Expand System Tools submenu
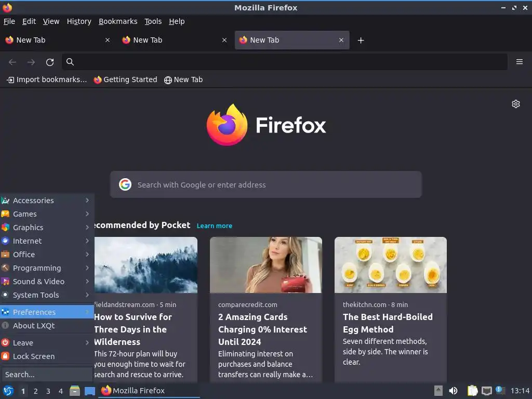The height and width of the screenshot is (399, 532). coord(47,295)
